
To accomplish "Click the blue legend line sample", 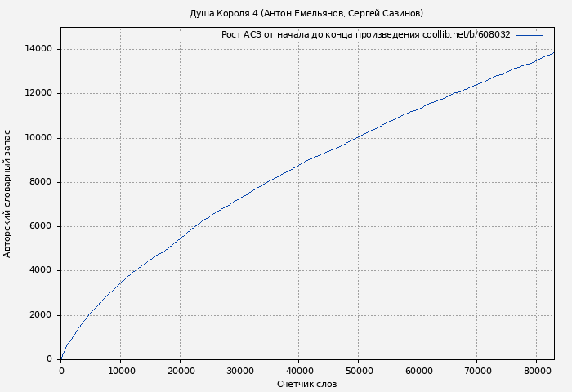I will (x=530, y=35).
